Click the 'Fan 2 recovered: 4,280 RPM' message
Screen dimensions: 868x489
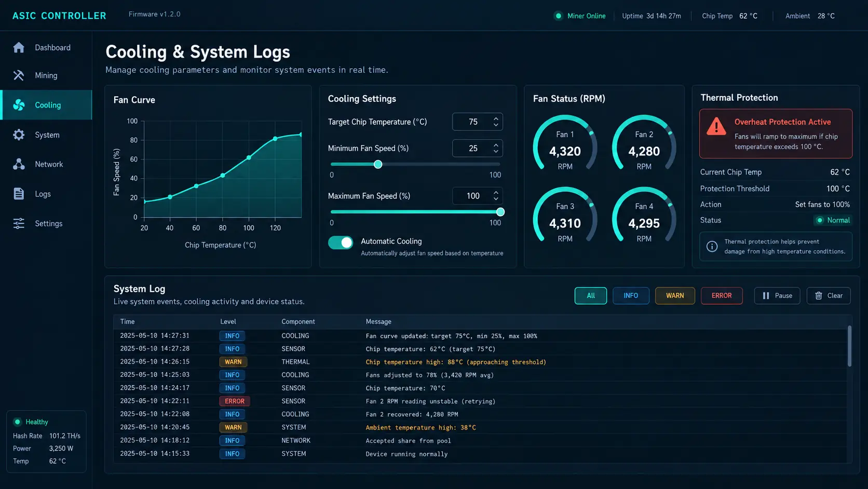click(412, 415)
